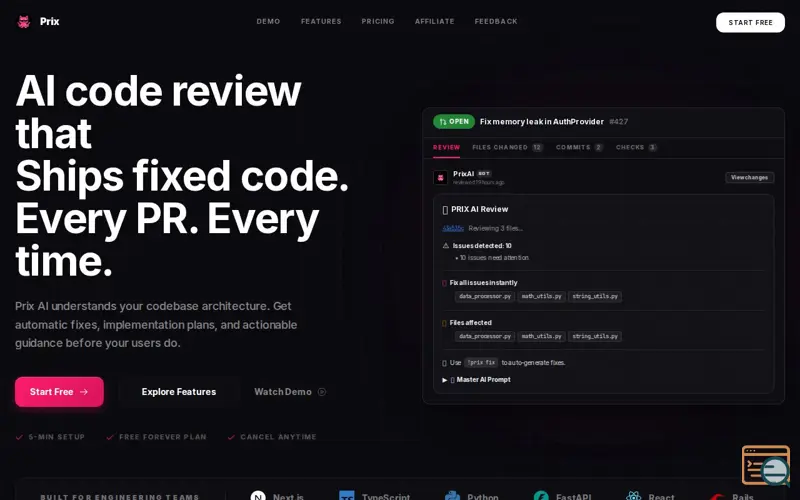Open the chat widget icon at bottom right
This screenshot has height=500, width=800.
[x=766, y=466]
